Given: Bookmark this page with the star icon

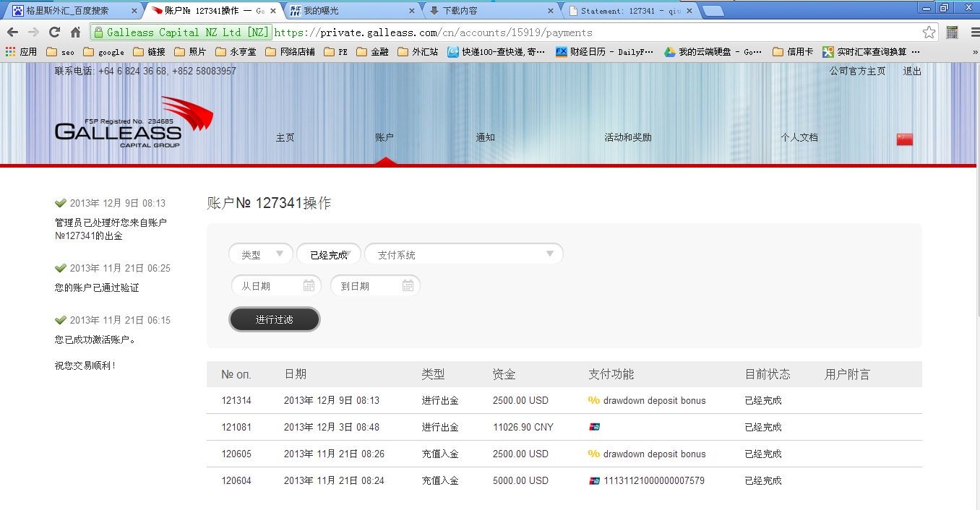Looking at the screenshot, I should 929,33.
